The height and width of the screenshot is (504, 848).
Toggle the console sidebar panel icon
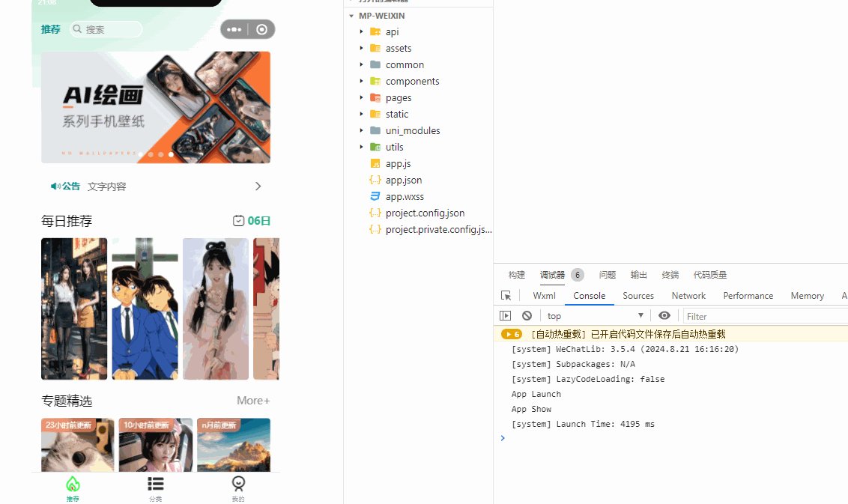pos(505,316)
